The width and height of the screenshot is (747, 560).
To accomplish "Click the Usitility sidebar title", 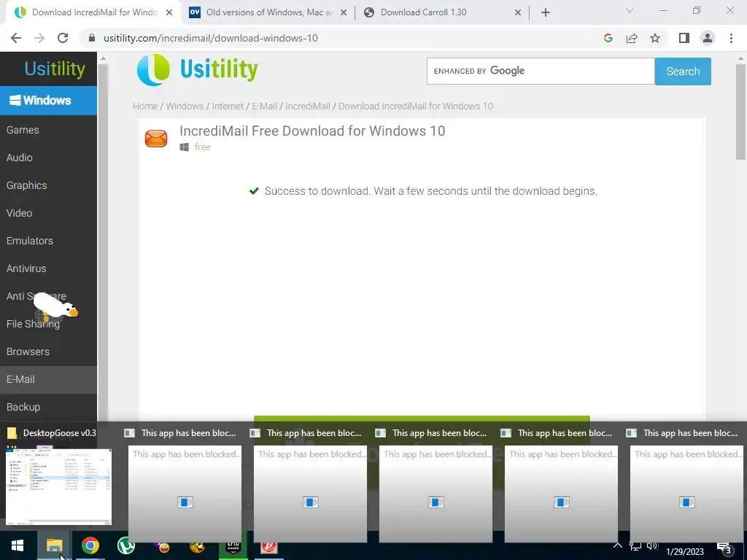I will (55, 69).
